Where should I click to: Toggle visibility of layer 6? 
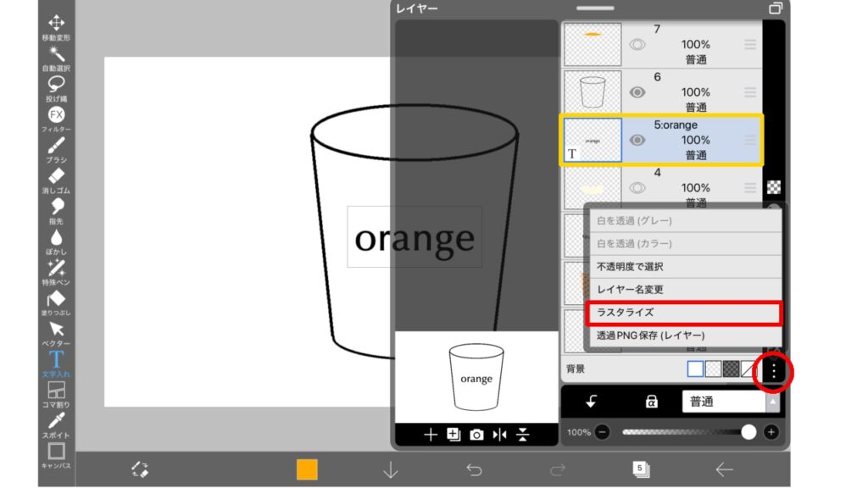coord(637,92)
